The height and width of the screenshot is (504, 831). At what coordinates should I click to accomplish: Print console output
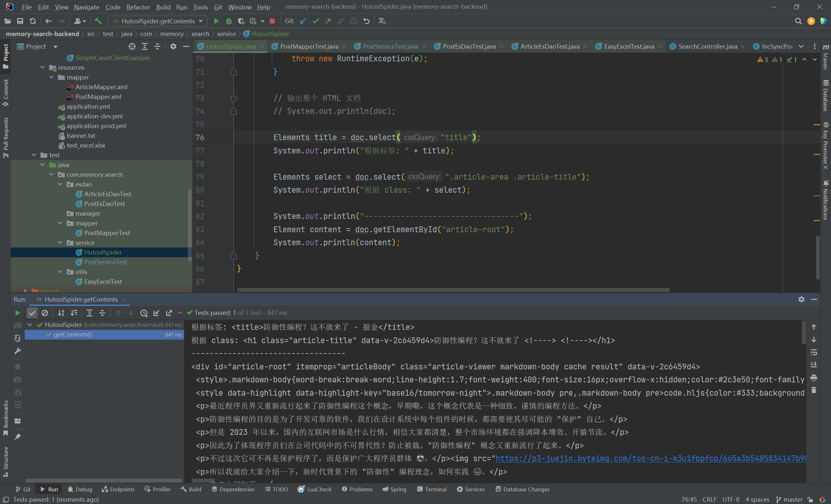tap(814, 378)
